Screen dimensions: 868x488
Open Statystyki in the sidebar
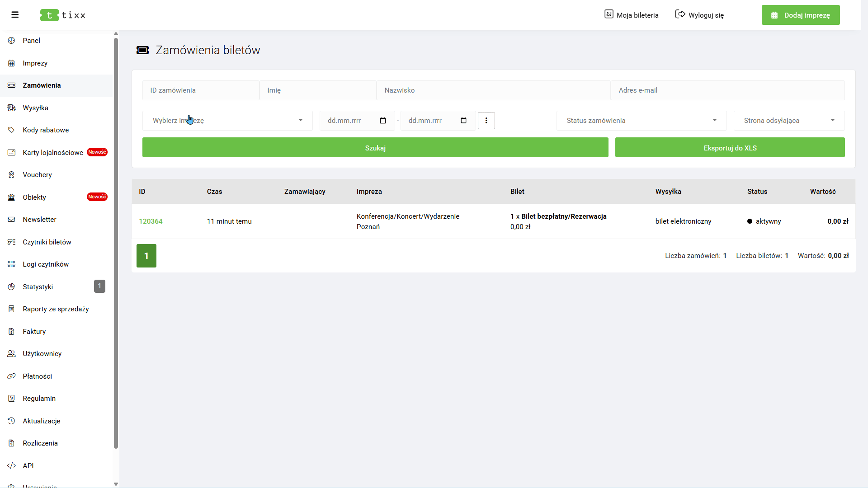pos(38,287)
